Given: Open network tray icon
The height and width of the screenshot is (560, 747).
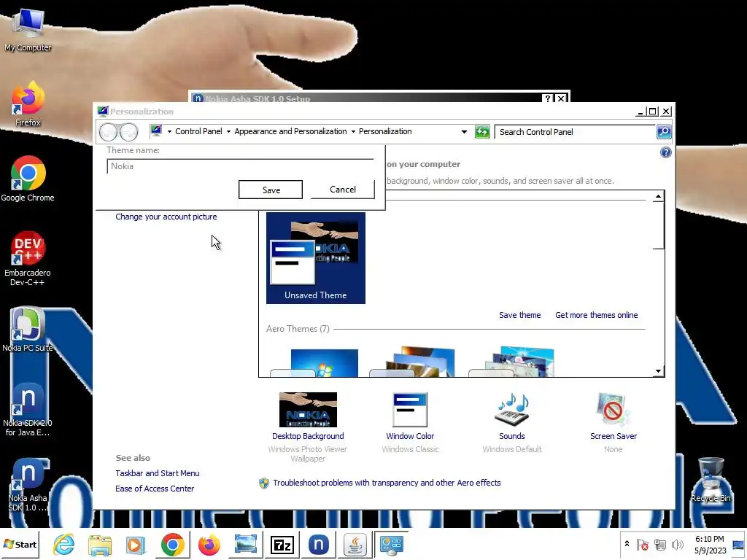Looking at the screenshot, I should point(660,544).
